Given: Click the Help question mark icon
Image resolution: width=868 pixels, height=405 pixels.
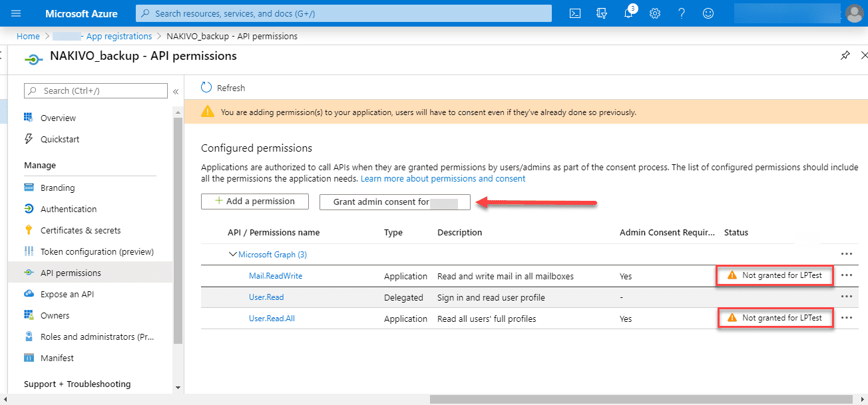Looking at the screenshot, I should click(682, 13).
